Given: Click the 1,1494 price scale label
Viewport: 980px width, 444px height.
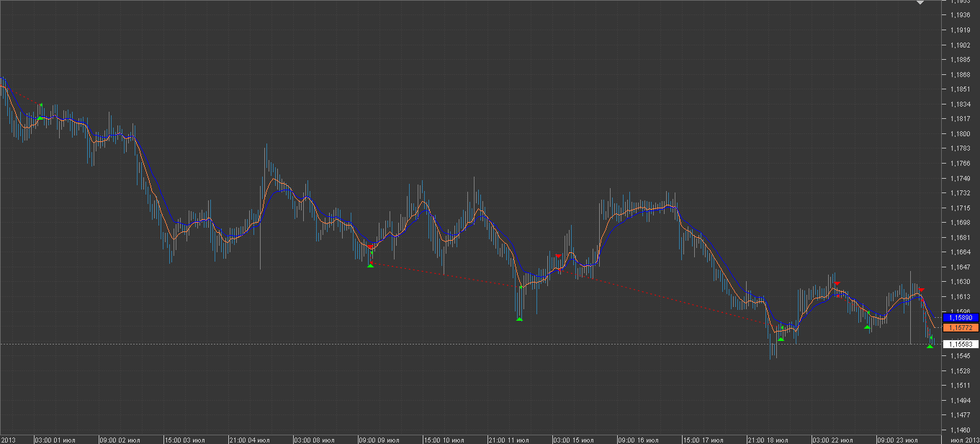Looking at the screenshot, I should click(959, 401).
